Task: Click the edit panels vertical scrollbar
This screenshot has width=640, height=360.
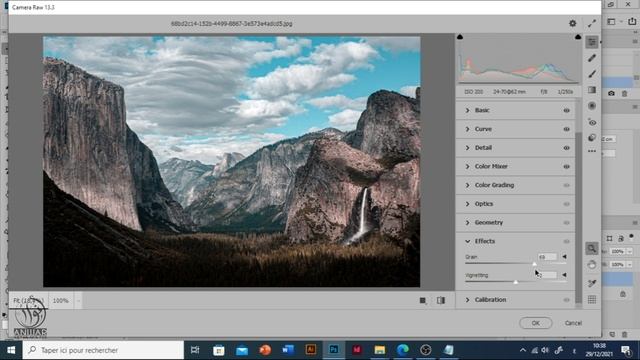Action: (x=578, y=218)
